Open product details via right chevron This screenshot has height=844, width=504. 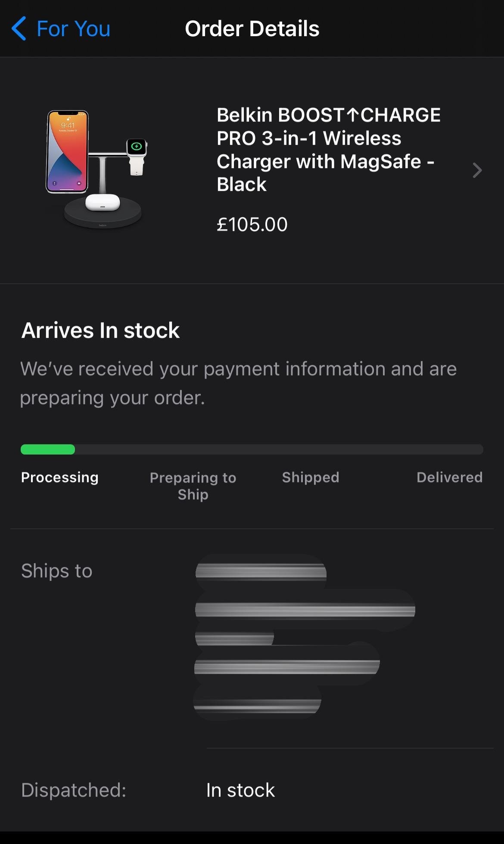[x=477, y=171]
